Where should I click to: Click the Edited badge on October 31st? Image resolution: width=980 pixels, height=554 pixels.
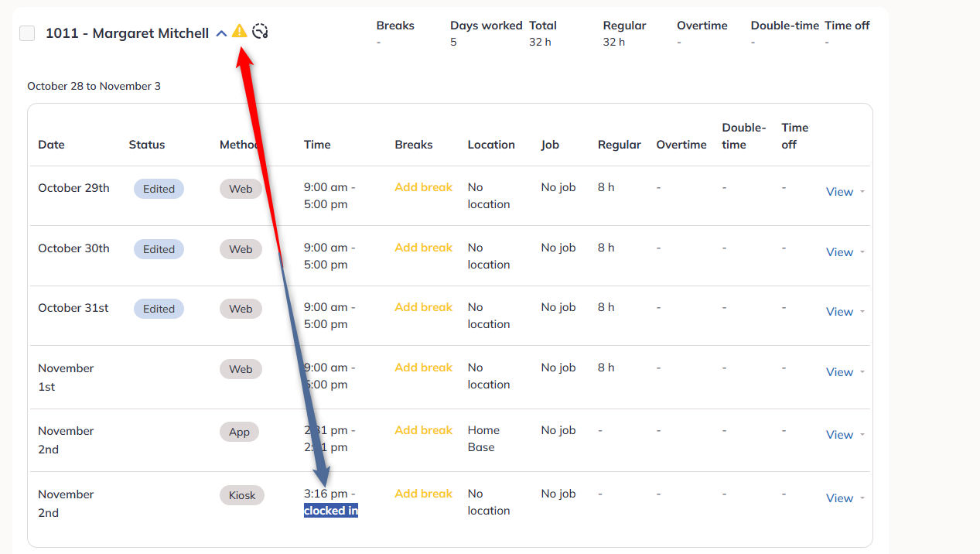(x=159, y=309)
